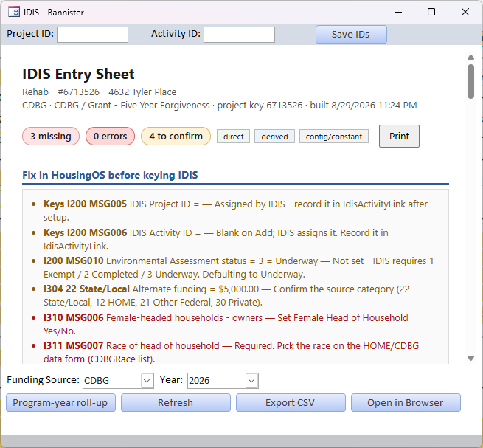Click the 2026 value in Year box

click(199, 381)
